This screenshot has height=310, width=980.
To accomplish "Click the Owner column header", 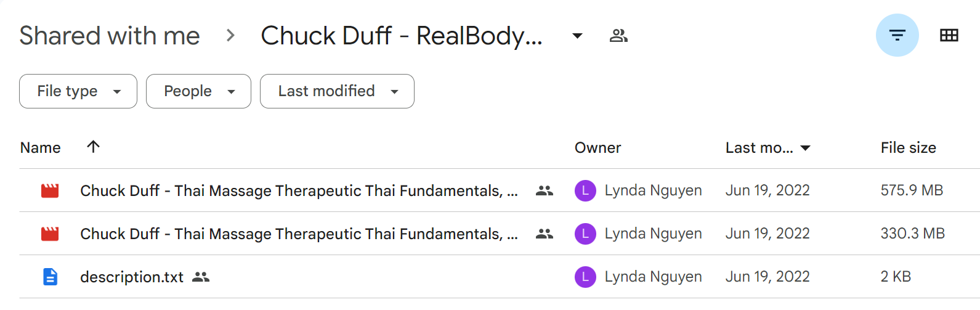I will (x=597, y=148).
